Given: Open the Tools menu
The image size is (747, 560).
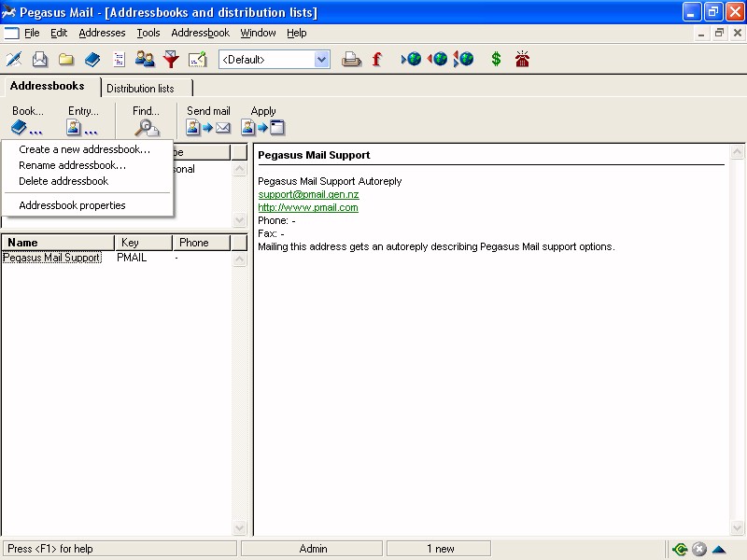Looking at the screenshot, I should 148,33.
